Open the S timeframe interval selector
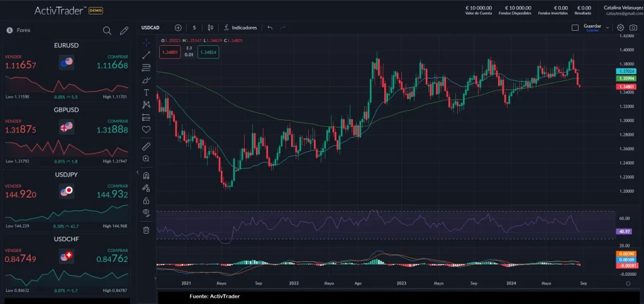The image size is (644, 304). [194, 28]
